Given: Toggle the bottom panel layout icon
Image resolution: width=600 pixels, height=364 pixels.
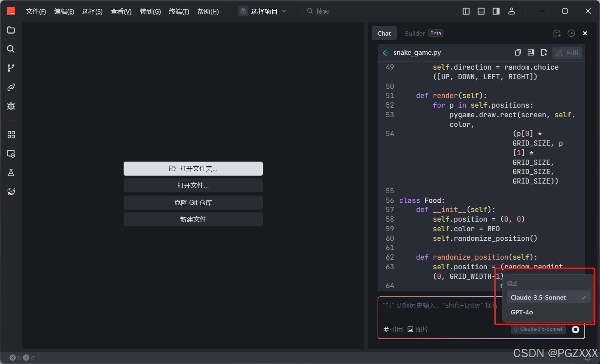Looking at the screenshot, I should [481, 11].
